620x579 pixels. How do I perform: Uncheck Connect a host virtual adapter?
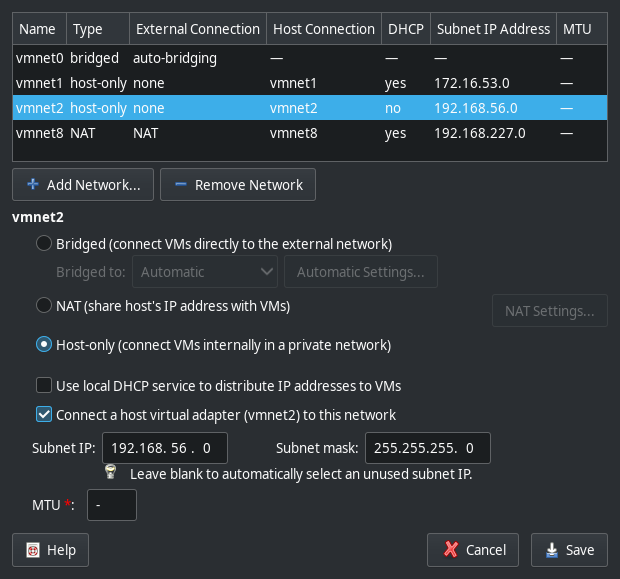tap(43, 414)
